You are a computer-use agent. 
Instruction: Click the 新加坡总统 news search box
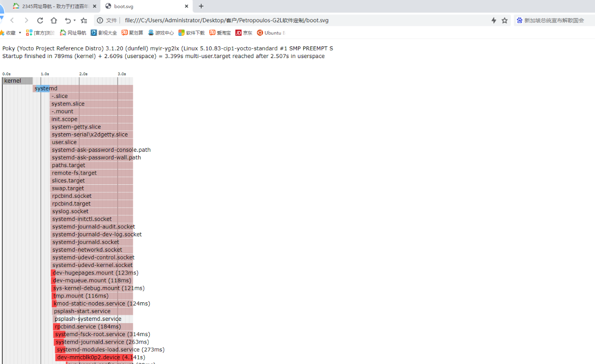tap(554, 20)
